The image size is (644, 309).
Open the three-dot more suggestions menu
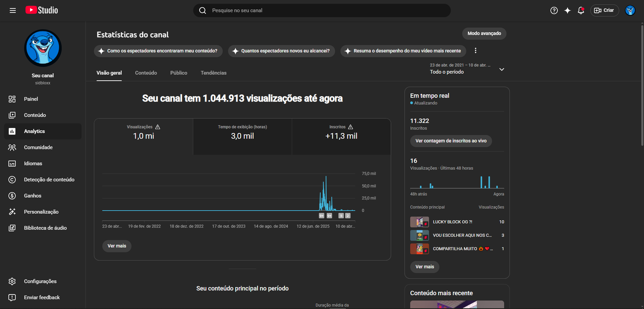click(475, 51)
